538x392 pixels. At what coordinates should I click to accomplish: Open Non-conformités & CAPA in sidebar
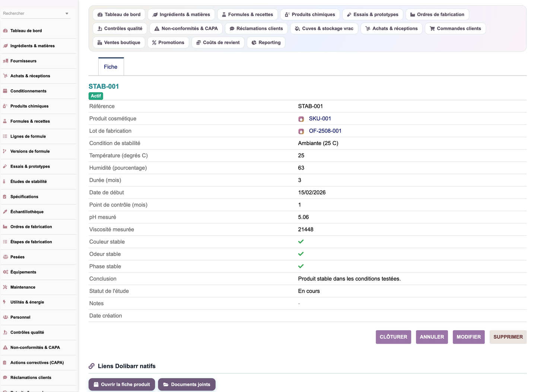tap(35, 348)
